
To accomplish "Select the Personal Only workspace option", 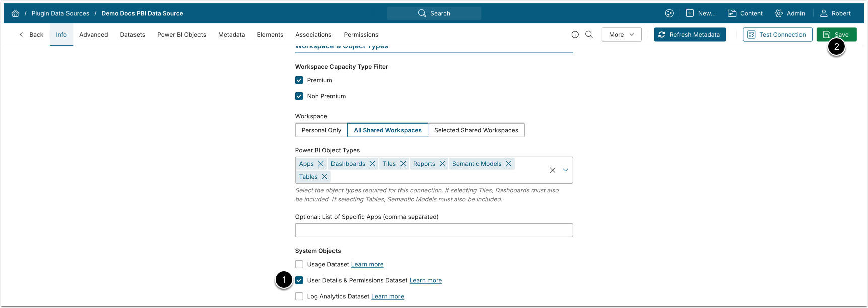I will [321, 130].
